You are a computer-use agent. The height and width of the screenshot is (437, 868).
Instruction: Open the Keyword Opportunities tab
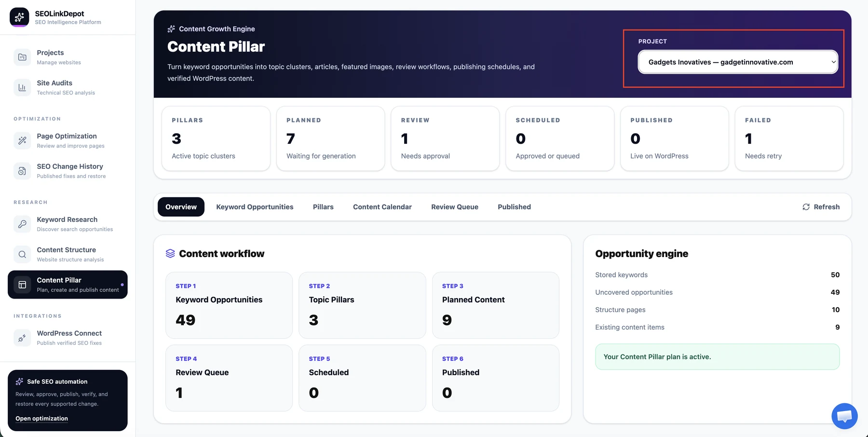pyautogui.click(x=255, y=207)
